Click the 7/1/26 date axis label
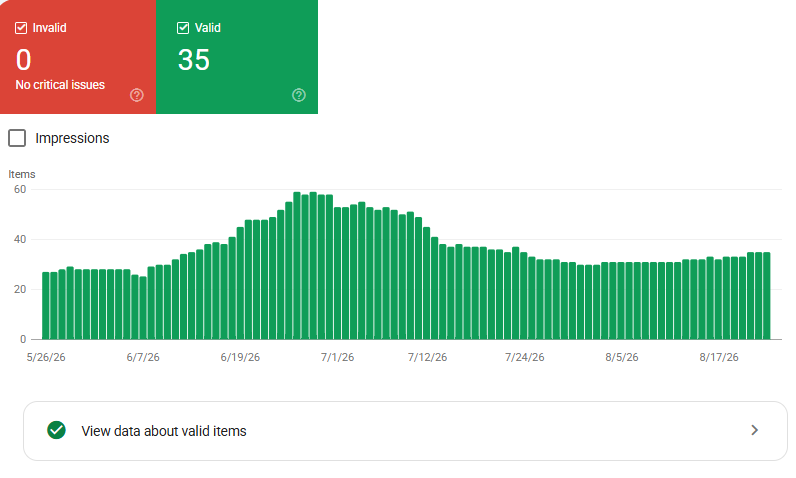The image size is (796, 478). 337,357
